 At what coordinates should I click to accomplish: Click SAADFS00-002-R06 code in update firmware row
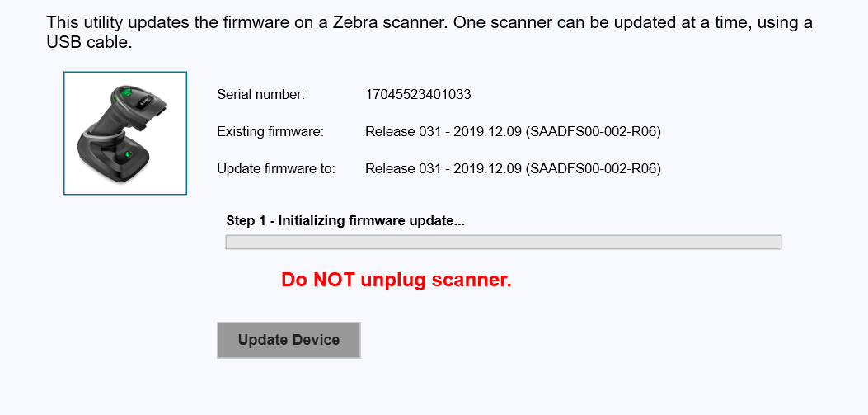594,168
